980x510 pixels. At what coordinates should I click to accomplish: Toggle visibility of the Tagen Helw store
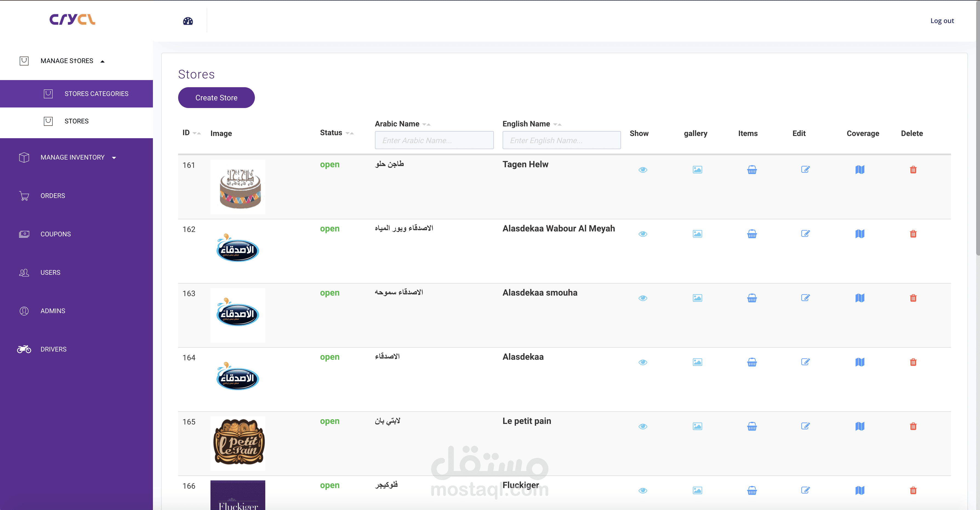643,170
